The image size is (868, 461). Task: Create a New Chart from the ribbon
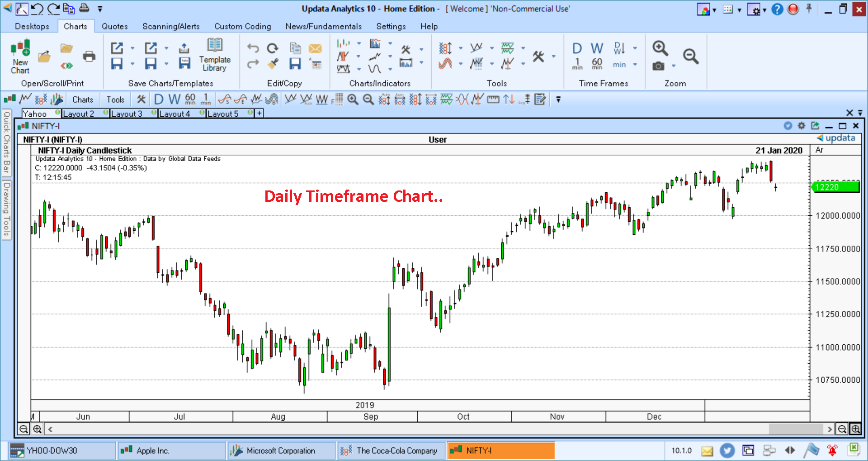(x=20, y=57)
